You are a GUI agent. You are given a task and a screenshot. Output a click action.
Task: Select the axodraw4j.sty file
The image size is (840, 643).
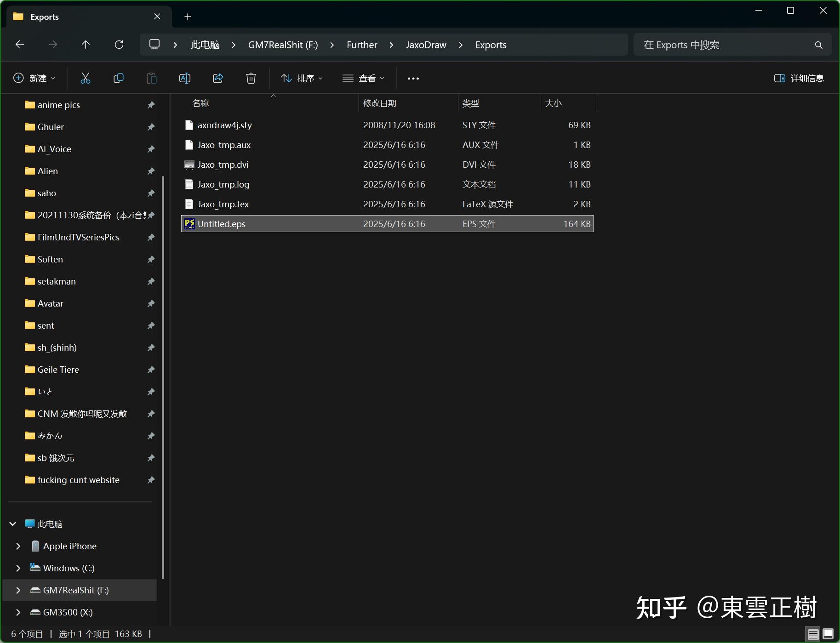pos(387,125)
